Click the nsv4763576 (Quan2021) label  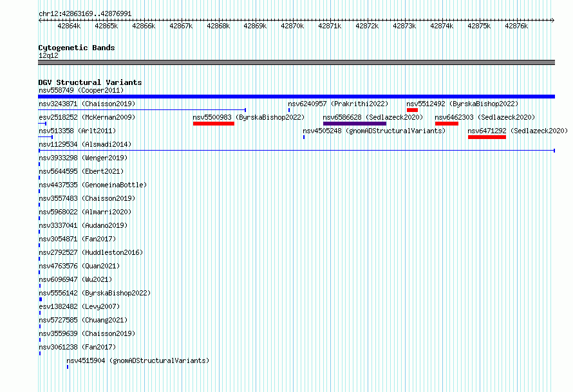click(x=79, y=266)
